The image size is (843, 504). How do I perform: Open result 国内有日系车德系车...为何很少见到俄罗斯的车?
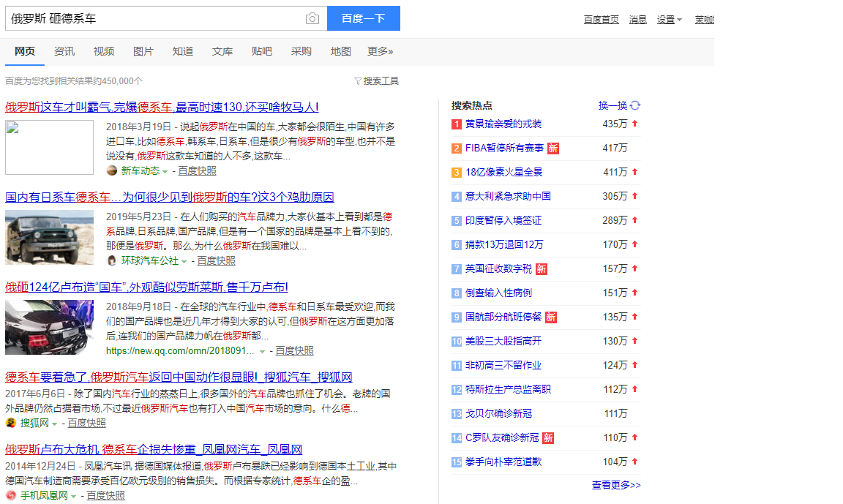coord(170,198)
